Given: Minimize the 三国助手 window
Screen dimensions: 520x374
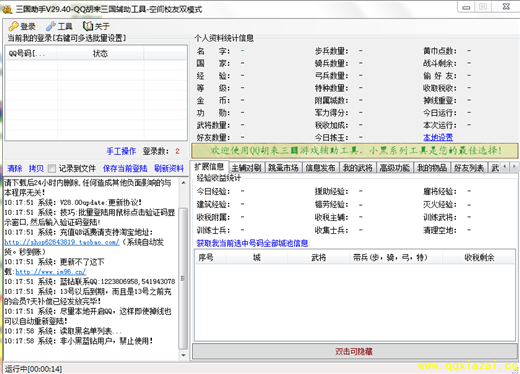Looking at the screenshot, I should point(466,7).
